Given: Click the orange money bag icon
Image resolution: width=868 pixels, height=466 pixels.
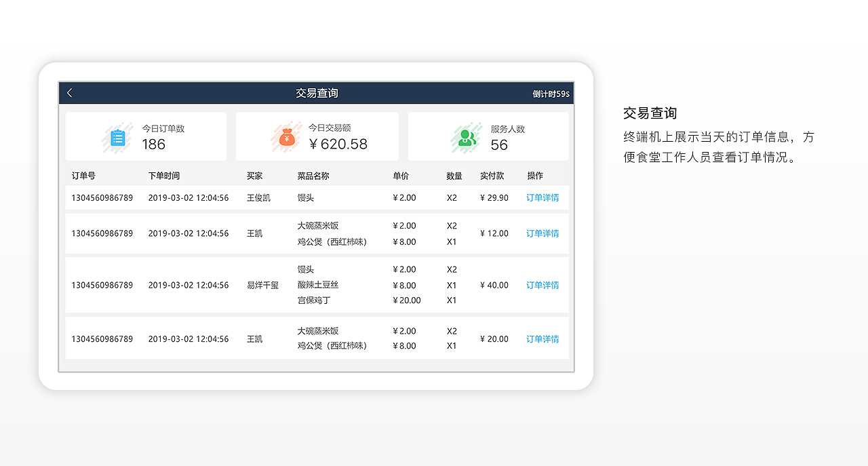Looking at the screenshot, I should (286, 138).
